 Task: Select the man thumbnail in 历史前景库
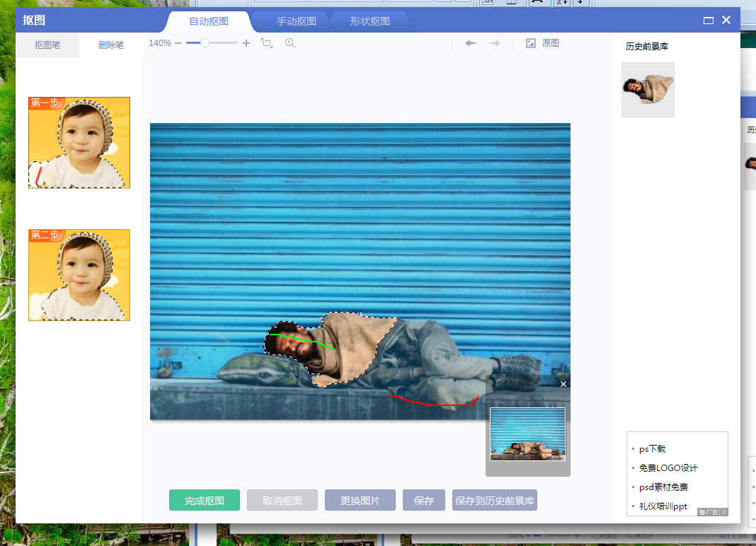pyautogui.click(x=648, y=90)
